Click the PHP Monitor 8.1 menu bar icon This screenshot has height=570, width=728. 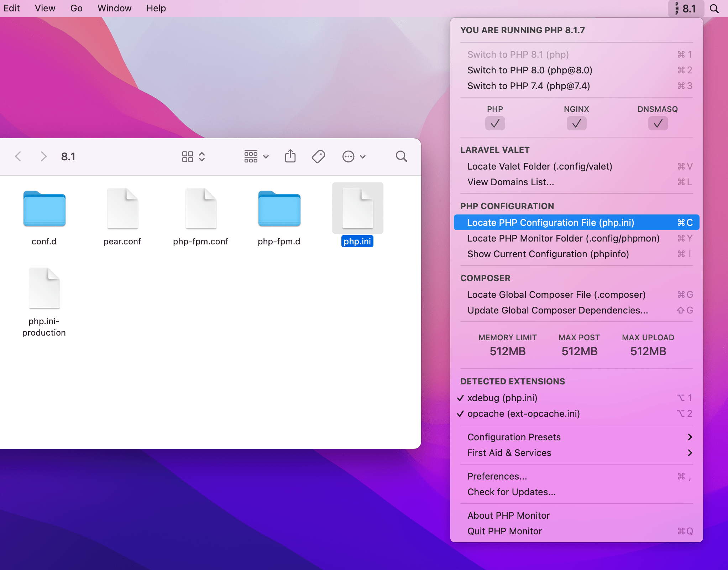click(x=685, y=9)
